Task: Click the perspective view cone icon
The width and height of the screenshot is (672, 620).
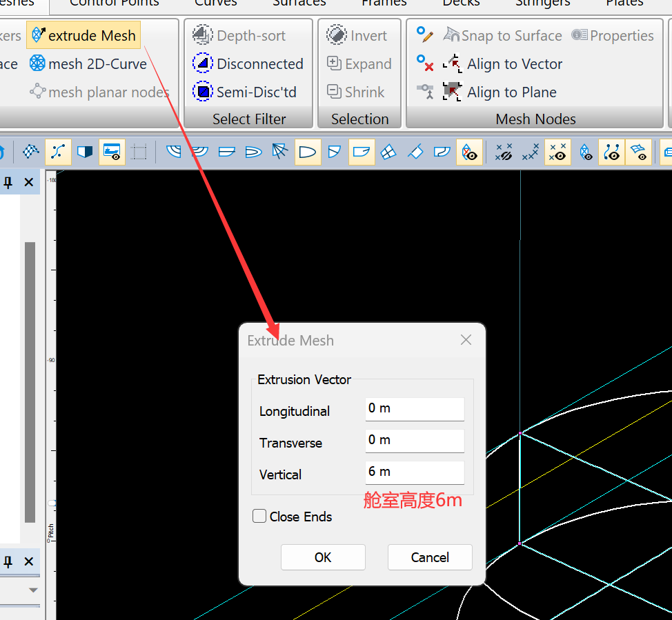Action: pos(279,152)
